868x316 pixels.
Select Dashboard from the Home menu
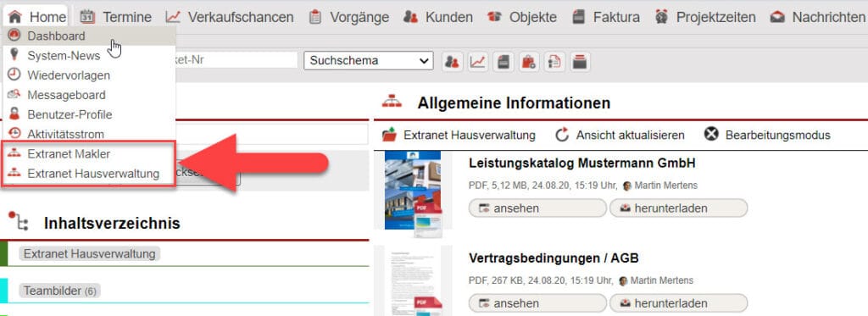[x=89, y=36]
